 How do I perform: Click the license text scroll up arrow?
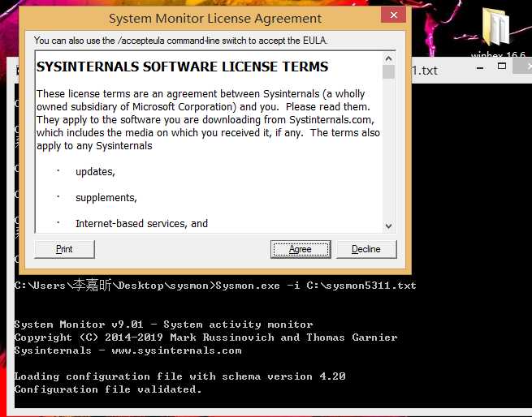389,58
